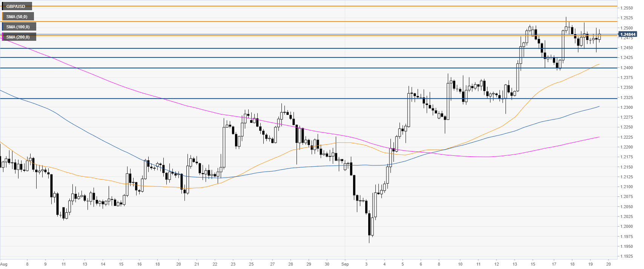Click the current price tag 1.24844
Image resolution: width=644 pixels, height=269 pixels.
[628, 34]
